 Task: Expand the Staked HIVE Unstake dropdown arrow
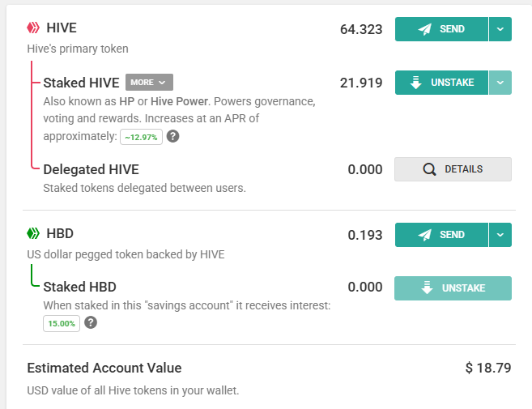[x=500, y=83]
